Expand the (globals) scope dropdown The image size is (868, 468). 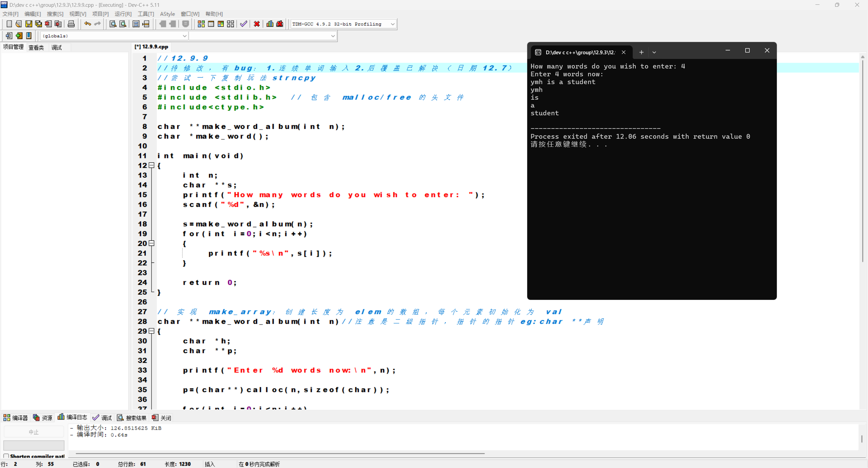(x=184, y=36)
